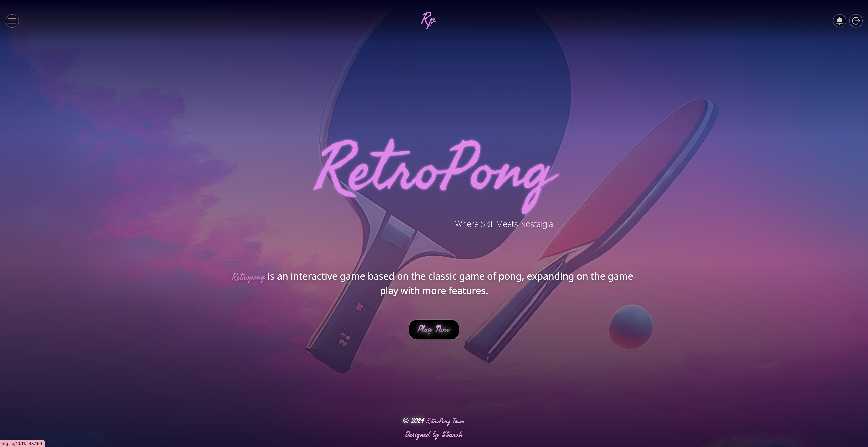
Task: Click the red paddle face
Action: (623, 182)
